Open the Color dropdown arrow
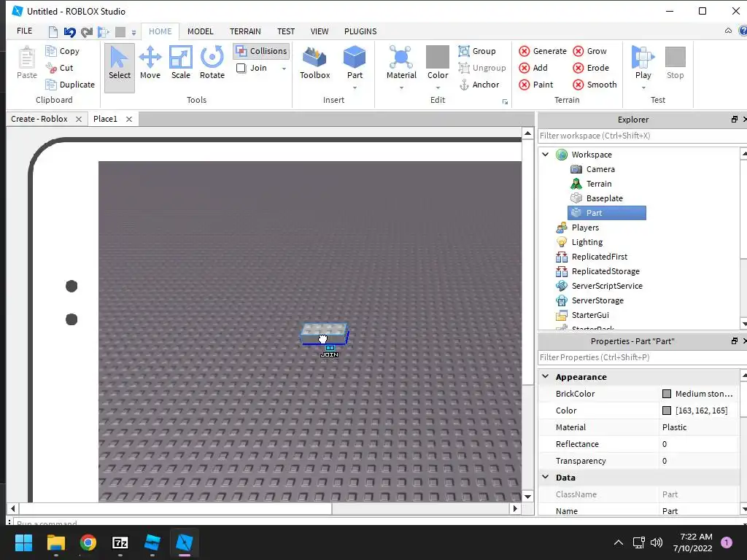747x560 pixels. [x=438, y=87]
